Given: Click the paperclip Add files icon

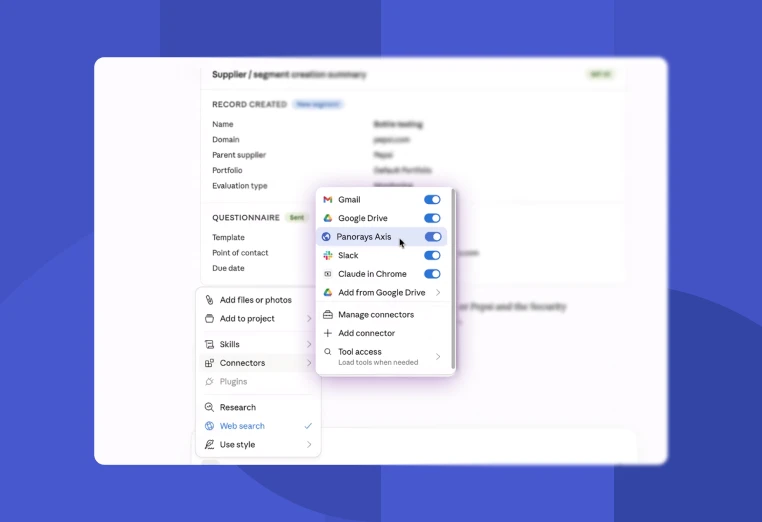Looking at the screenshot, I should [209, 300].
